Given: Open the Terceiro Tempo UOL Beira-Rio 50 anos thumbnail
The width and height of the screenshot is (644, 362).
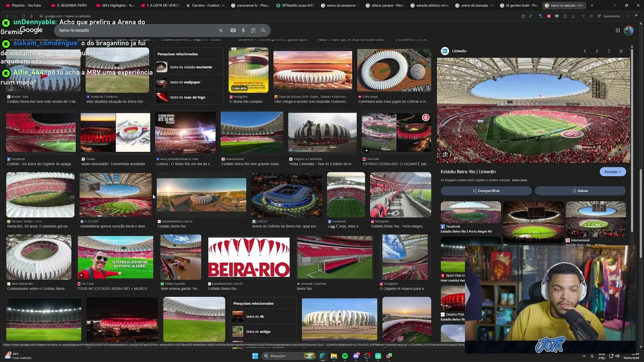Looking at the screenshot, I should point(40,195).
